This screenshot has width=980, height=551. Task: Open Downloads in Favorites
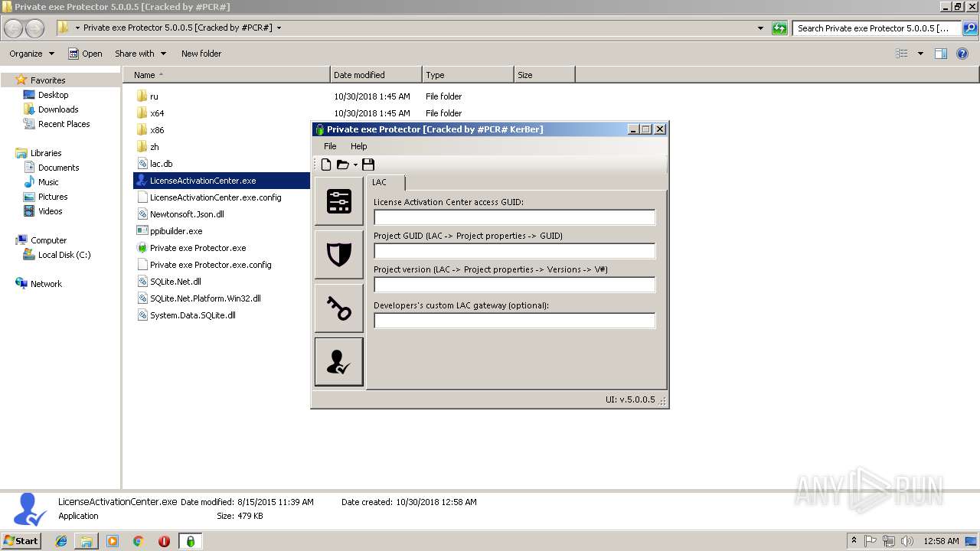pyautogui.click(x=58, y=109)
